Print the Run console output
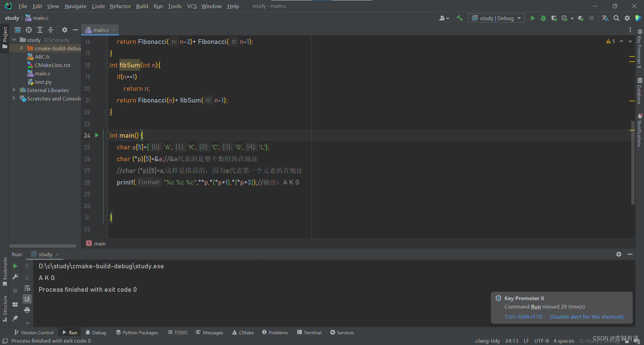 [27, 310]
